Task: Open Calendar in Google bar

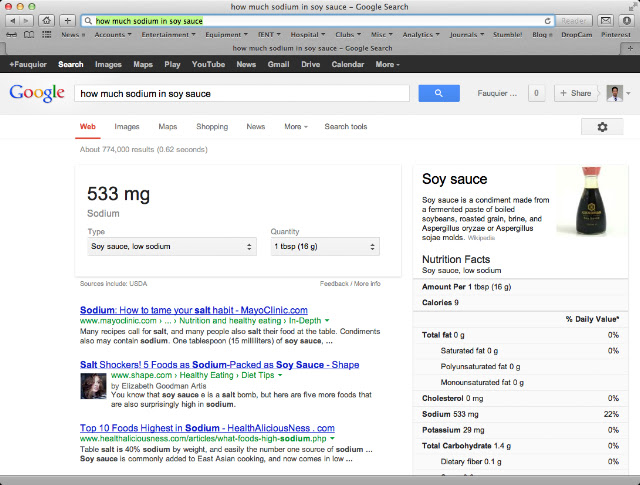Action: click(347, 64)
